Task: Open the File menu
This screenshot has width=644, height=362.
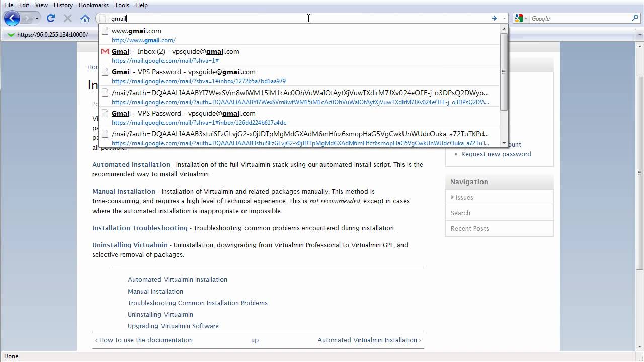Action: (x=9, y=5)
